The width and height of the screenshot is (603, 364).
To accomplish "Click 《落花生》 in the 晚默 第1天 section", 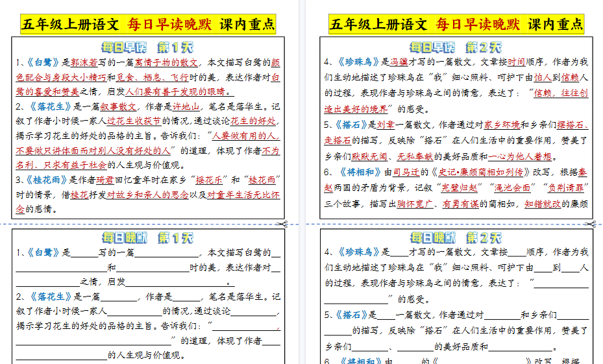I will click(51, 297).
